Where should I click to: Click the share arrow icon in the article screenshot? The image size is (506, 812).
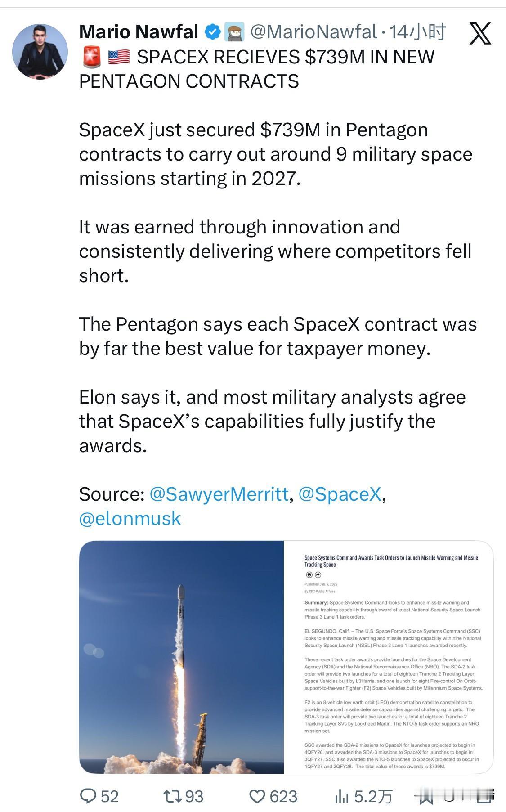(x=318, y=575)
